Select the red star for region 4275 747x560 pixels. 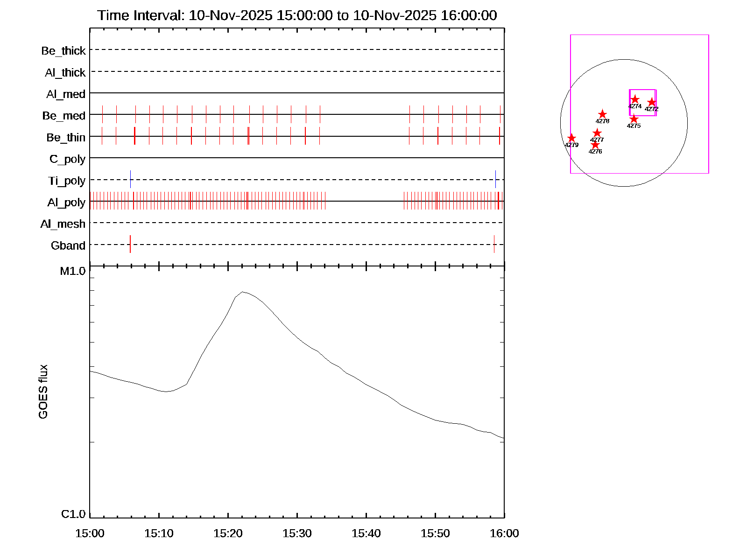tap(634, 119)
